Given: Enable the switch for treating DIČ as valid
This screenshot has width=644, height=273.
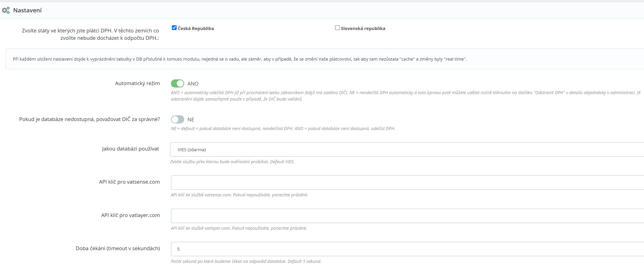Looking at the screenshot, I should (178, 119).
